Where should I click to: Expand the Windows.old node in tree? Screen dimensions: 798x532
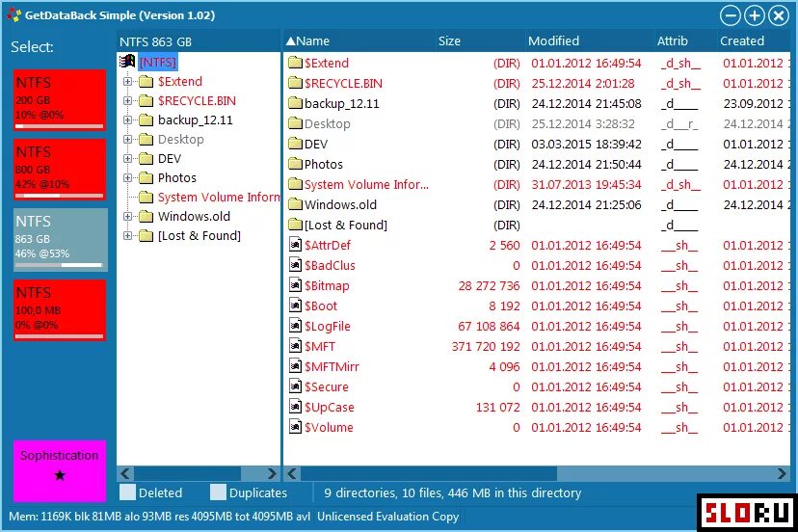coord(128,216)
